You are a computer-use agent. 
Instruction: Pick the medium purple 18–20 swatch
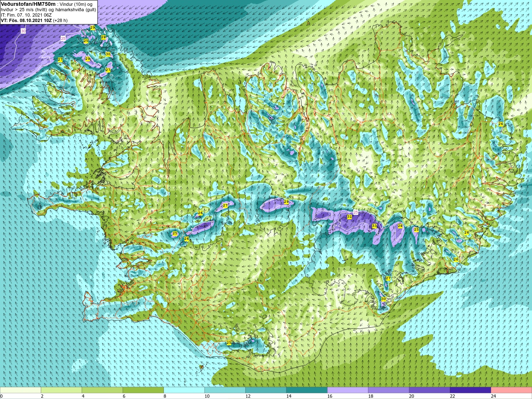tap(389, 390)
